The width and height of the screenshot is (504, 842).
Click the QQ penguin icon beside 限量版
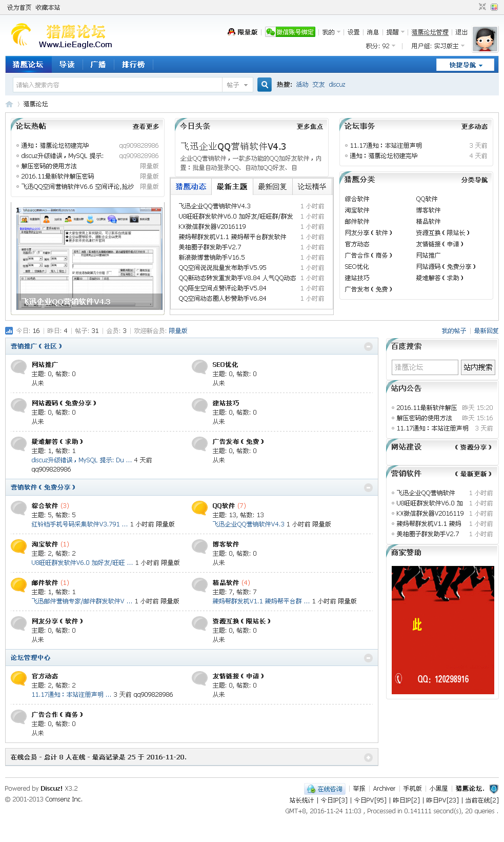(x=232, y=32)
